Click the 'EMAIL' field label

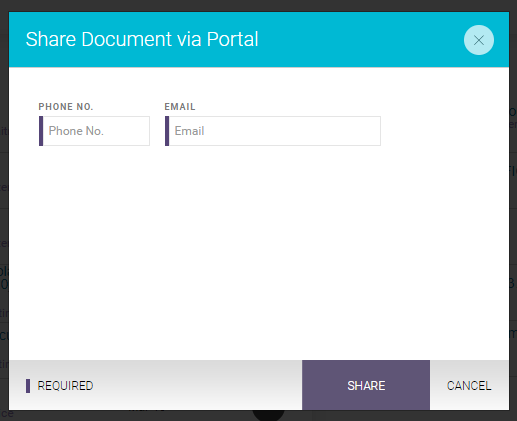pos(180,107)
